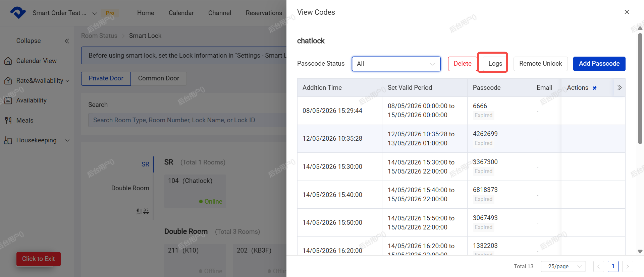Select the 紅葉 room type
Screen dimensions: 644x277
[x=143, y=212]
